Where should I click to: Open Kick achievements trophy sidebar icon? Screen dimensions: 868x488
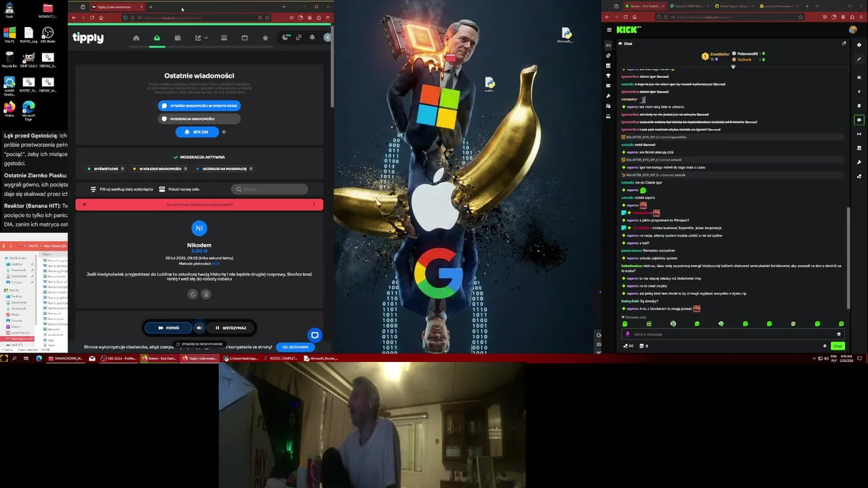(608, 75)
